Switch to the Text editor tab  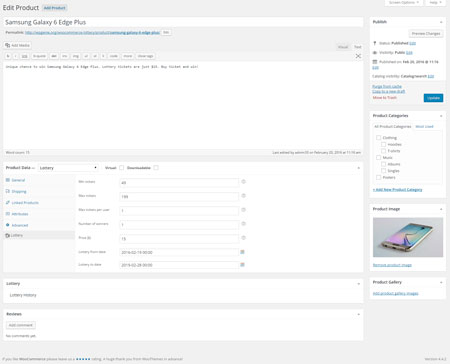pos(357,47)
